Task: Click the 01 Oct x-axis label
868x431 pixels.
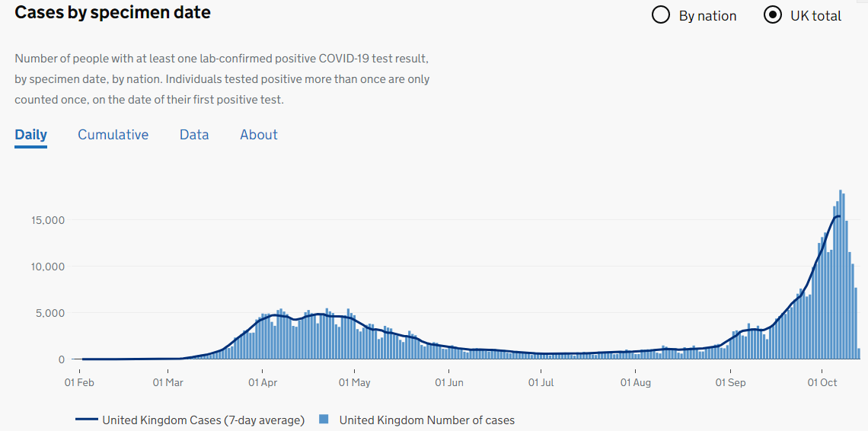Action: tap(822, 382)
